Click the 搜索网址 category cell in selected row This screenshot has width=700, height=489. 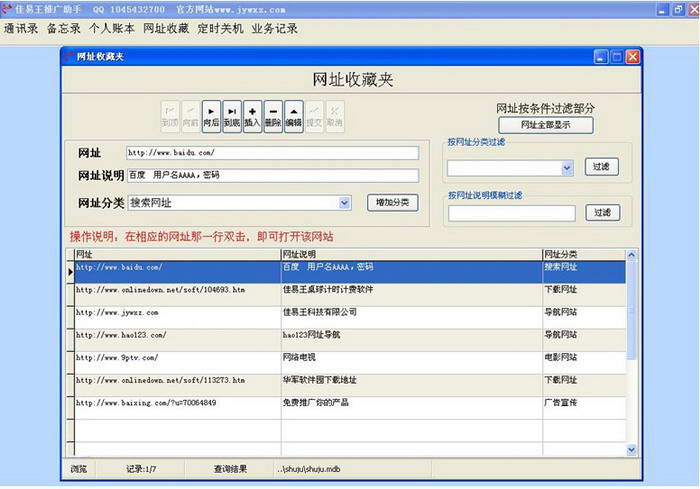tap(584, 272)
